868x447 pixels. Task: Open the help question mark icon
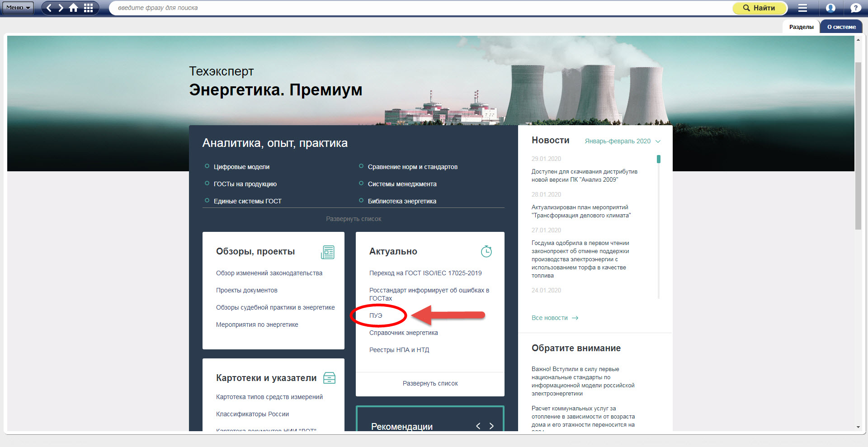coord(855,8)
